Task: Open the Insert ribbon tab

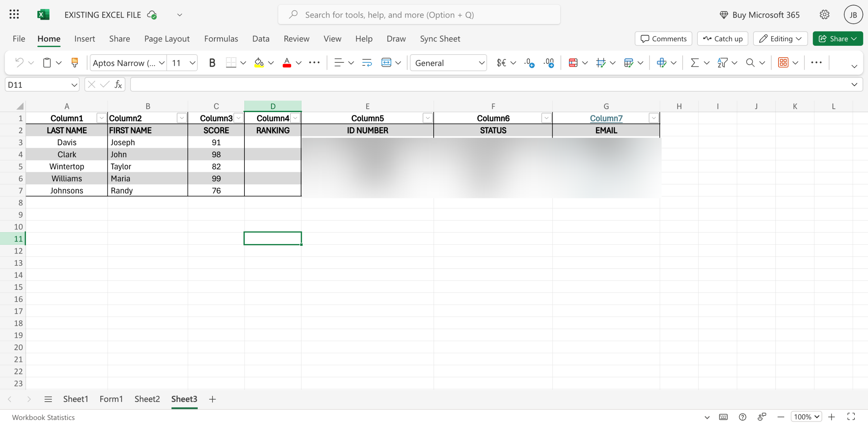Action: (85, 39)
